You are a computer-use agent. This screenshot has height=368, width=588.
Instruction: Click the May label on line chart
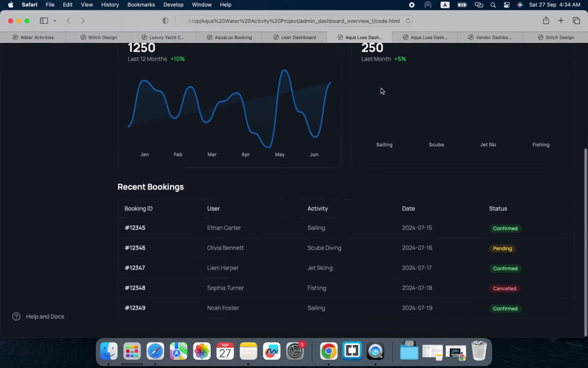(x=280, y=154)
